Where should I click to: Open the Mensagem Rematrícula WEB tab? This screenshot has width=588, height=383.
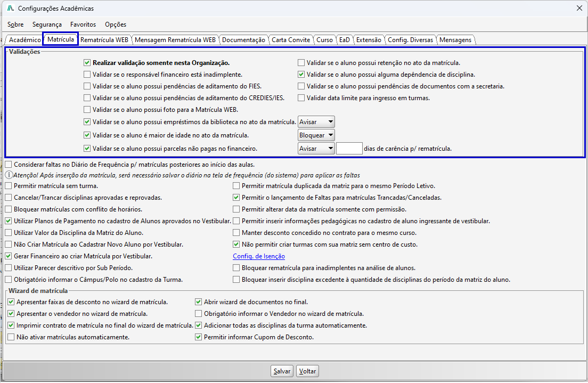pyautogui.click(x=175, y=40)
